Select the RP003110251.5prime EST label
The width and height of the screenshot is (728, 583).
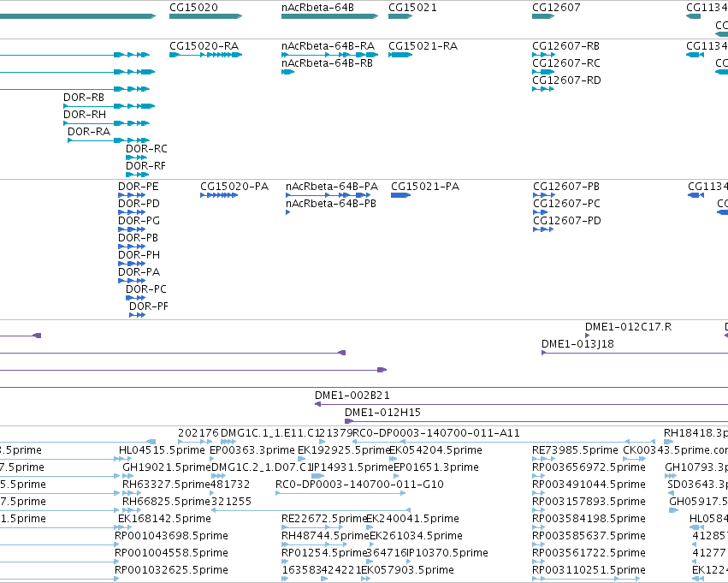tap(589, 571)
